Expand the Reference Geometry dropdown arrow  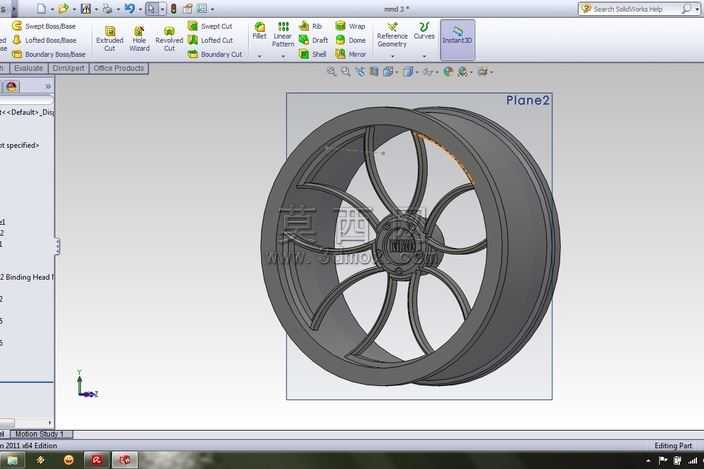point(392,56)
